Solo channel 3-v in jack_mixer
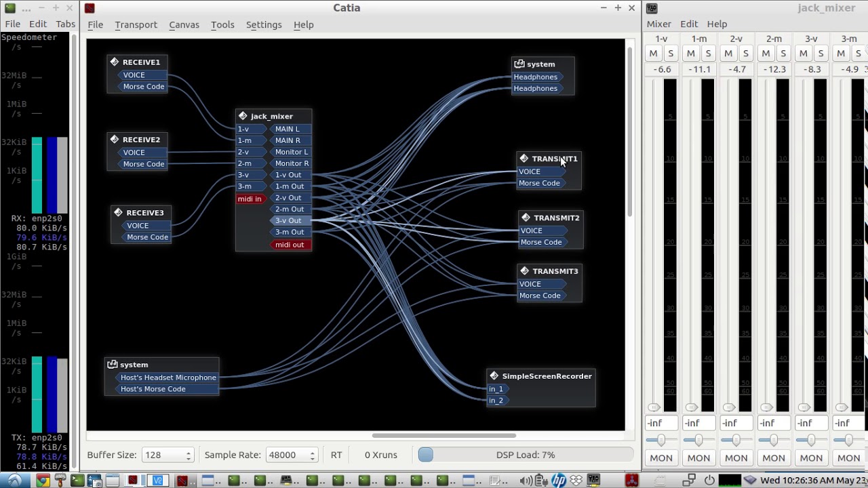 point(821,54)
